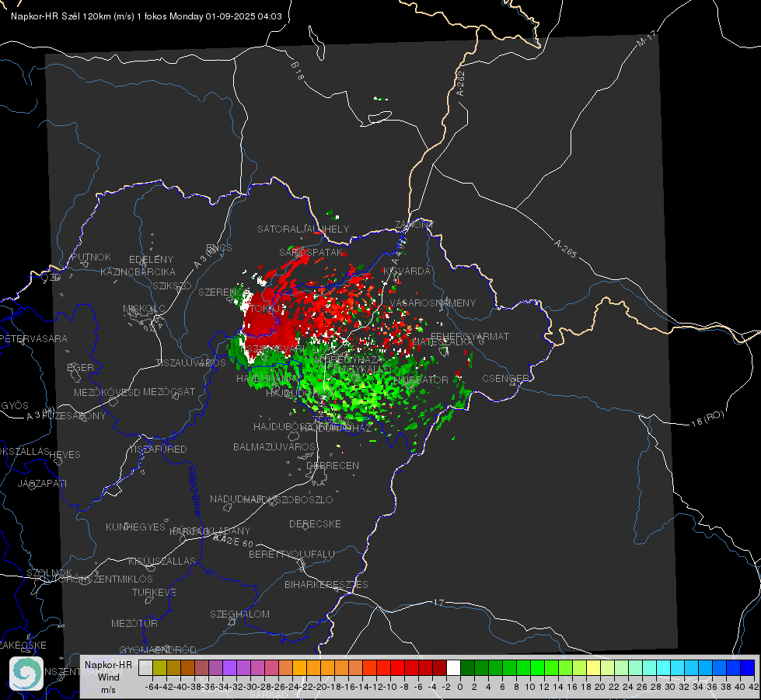Select the EDELÉNY city label

click(x=151, y=260)
